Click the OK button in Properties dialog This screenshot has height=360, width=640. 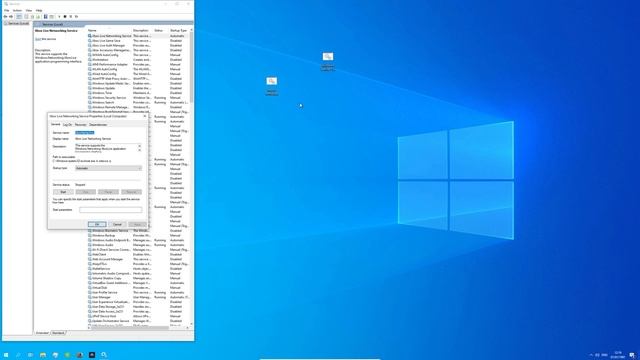pos(97,224)
